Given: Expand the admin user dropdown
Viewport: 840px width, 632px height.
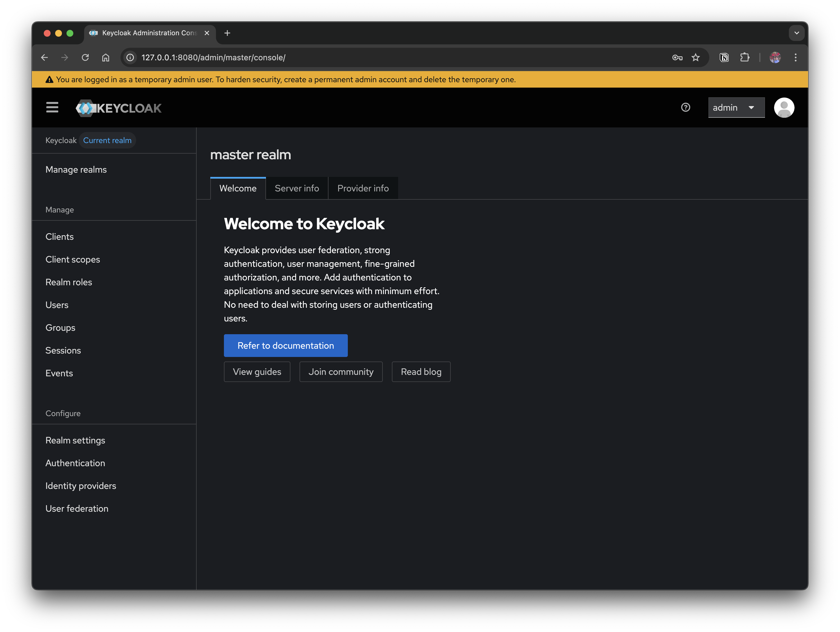Looking at the screenshot, I should tap(736, 108).
